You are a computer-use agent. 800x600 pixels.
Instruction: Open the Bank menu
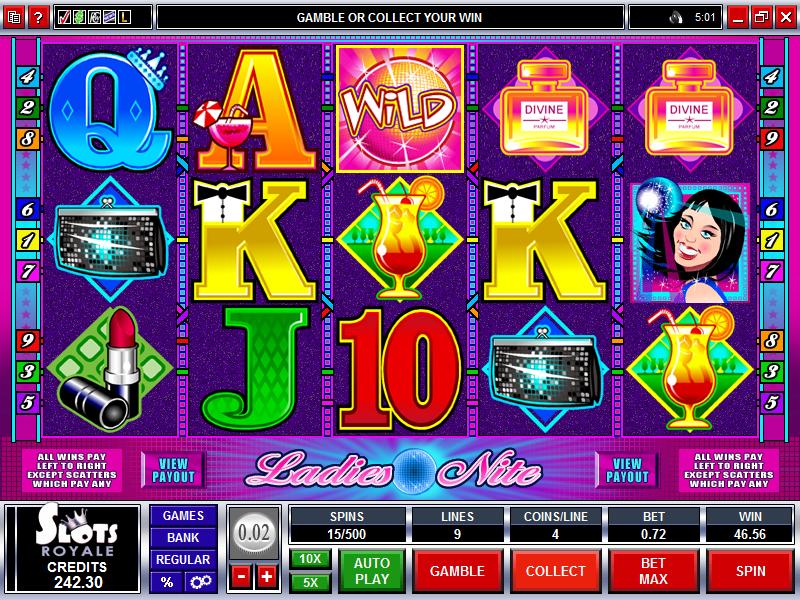tap(183, 538)
